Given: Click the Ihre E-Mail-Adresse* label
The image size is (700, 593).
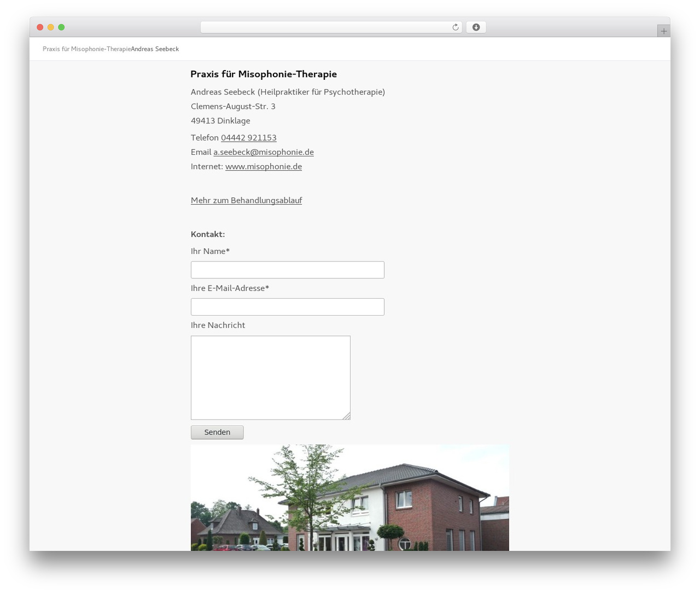Looking at the screenshot, I should (x=230, y=288).
